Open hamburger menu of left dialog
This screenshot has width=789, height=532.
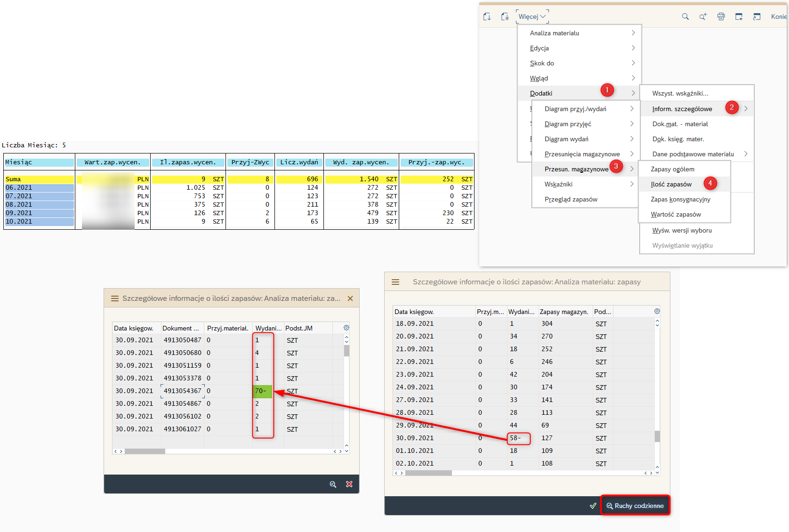(x=114, y=298)
